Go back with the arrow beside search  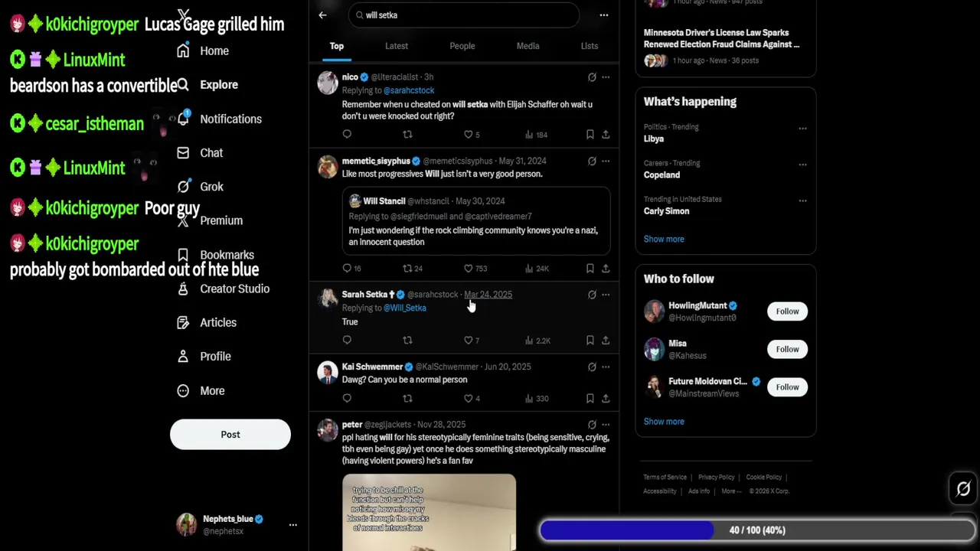coord(322,15)
